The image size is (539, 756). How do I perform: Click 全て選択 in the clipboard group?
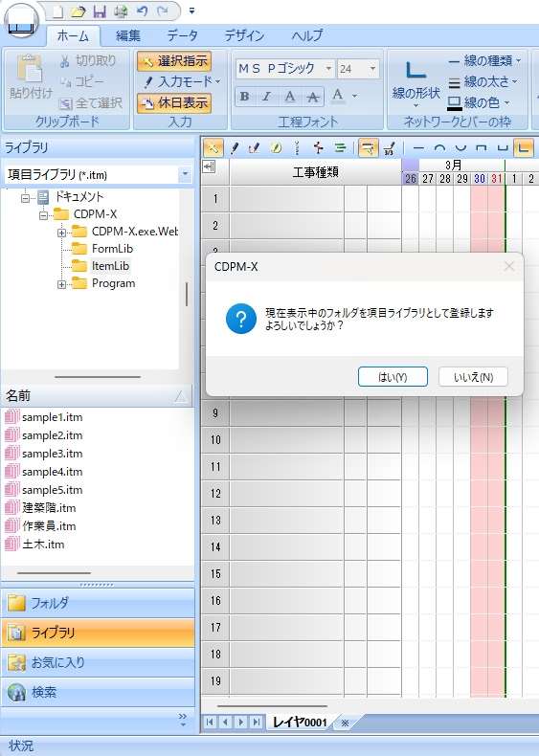pos(91,102)
